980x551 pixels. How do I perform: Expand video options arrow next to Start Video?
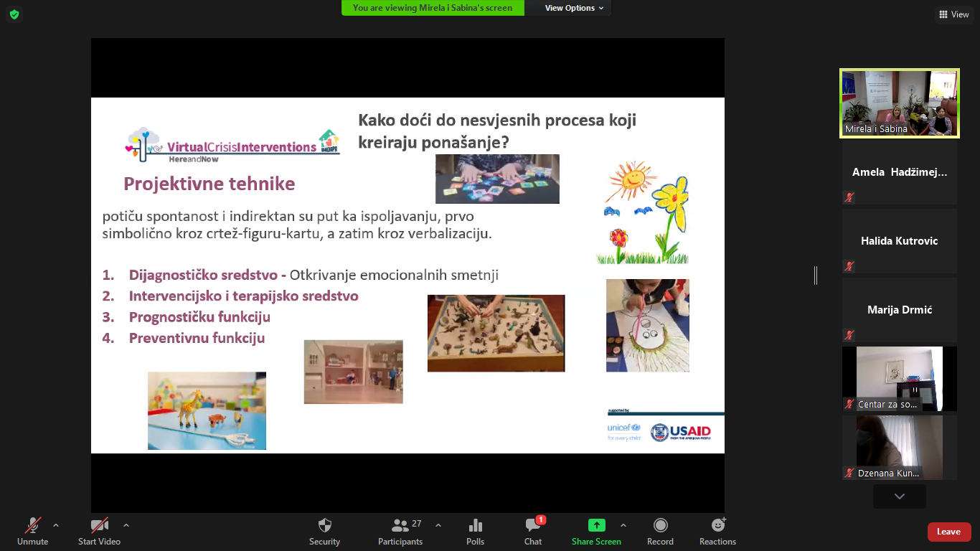pos(126,524)
